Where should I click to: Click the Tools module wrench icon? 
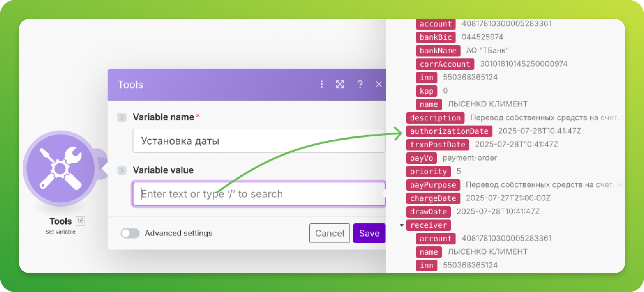pyautogui.click(x=61, y=168)
